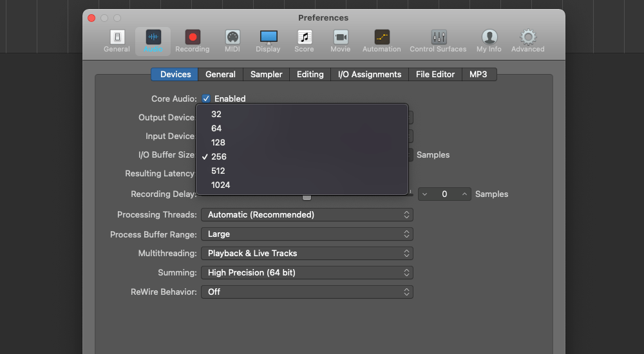Increase the Recording Delay samples value
This screenshot has width=644, height=354.
[464, 194]
